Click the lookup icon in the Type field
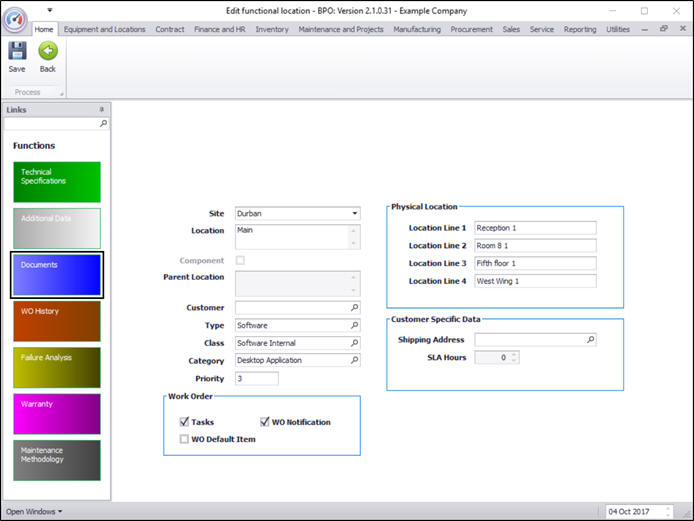This screenshot has width=694, height=521. pyautogui.click(x=354, y=326)
